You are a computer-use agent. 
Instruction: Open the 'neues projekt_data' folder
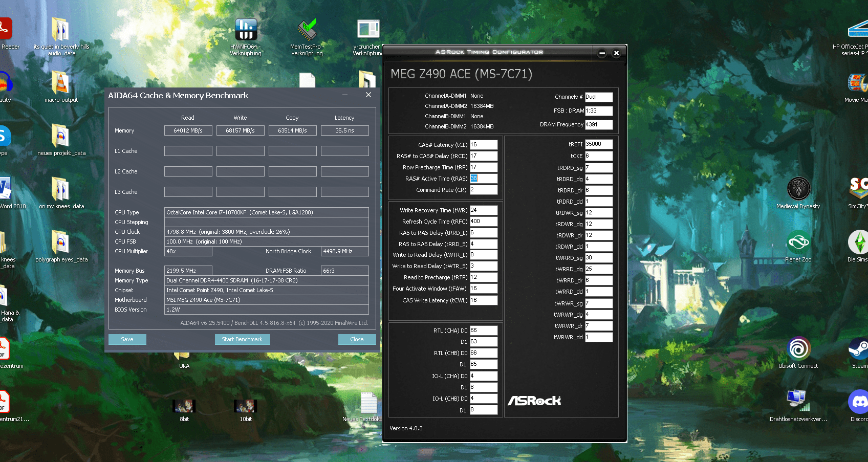pos(60,136)
